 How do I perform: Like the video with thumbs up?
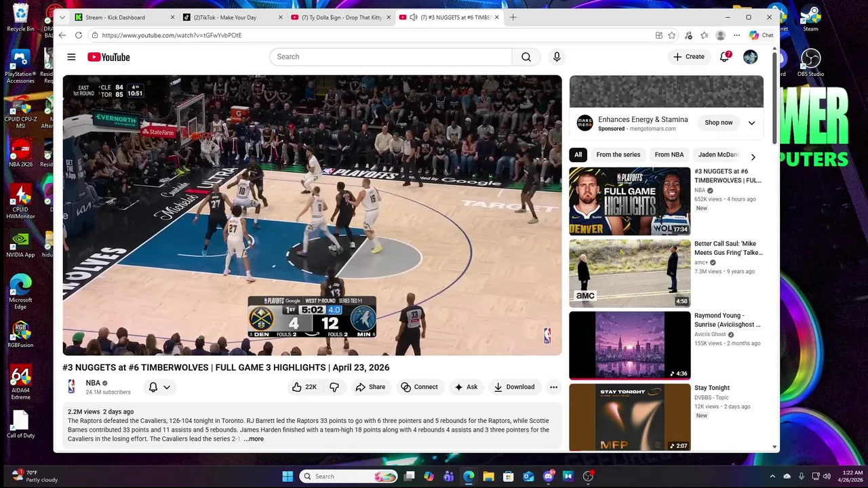pyautogui.click(x=304, y=387)
